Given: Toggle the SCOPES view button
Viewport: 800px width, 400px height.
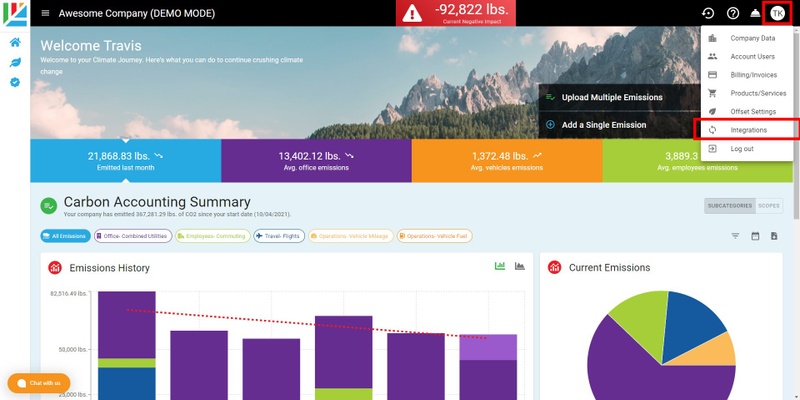Looking at the screenshot, I should coord(769,206).
